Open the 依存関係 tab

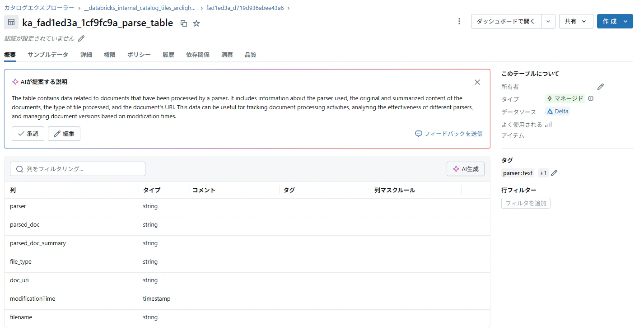click(x=198, y=55)
